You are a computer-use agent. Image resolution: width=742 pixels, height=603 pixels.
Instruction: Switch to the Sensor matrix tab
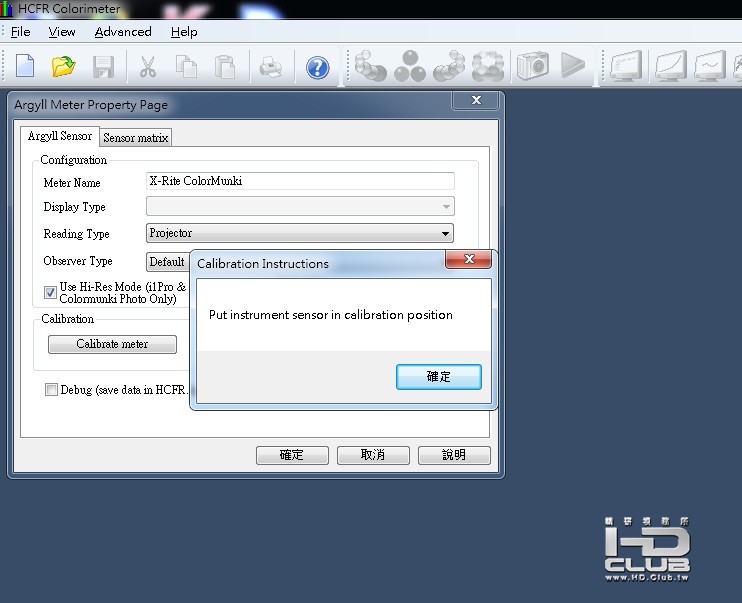(x=135, y=138)
